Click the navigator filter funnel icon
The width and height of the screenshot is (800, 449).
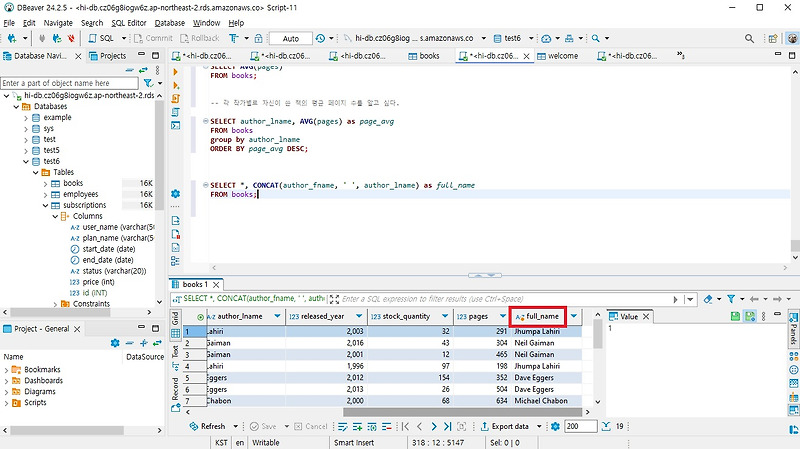(147, 83)
